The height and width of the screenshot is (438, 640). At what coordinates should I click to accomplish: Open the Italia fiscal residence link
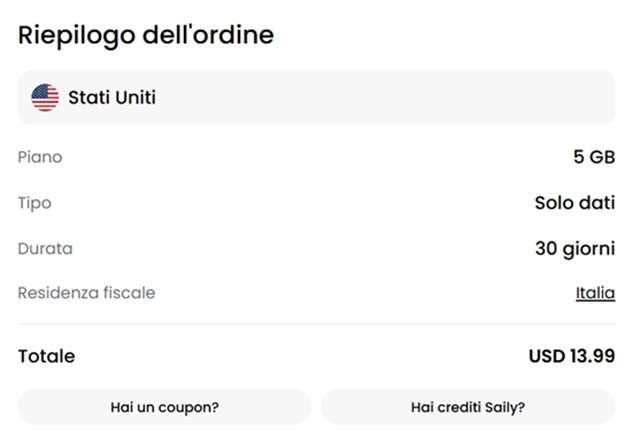pos(595,294)
